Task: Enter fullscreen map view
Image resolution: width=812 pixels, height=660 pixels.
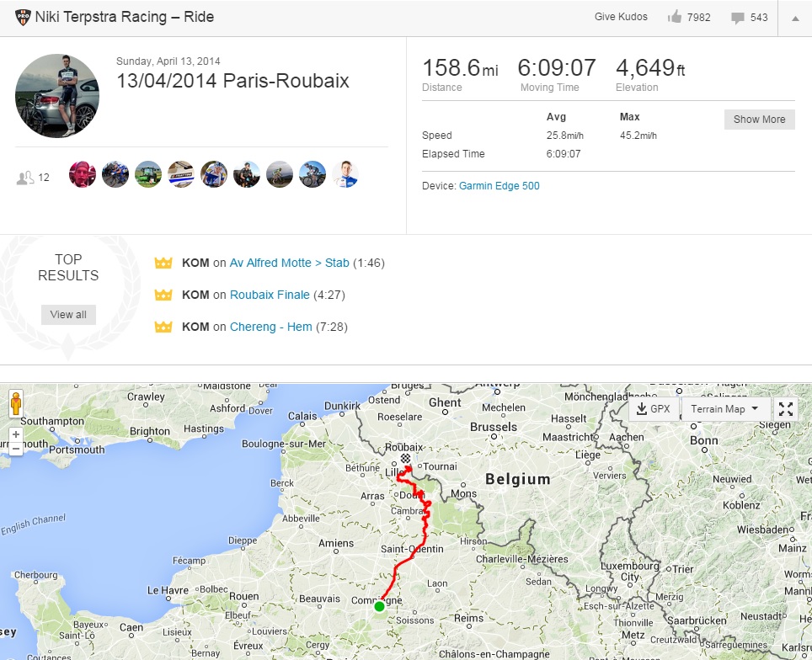Action: pyautogui.click(x=786, y=409)
